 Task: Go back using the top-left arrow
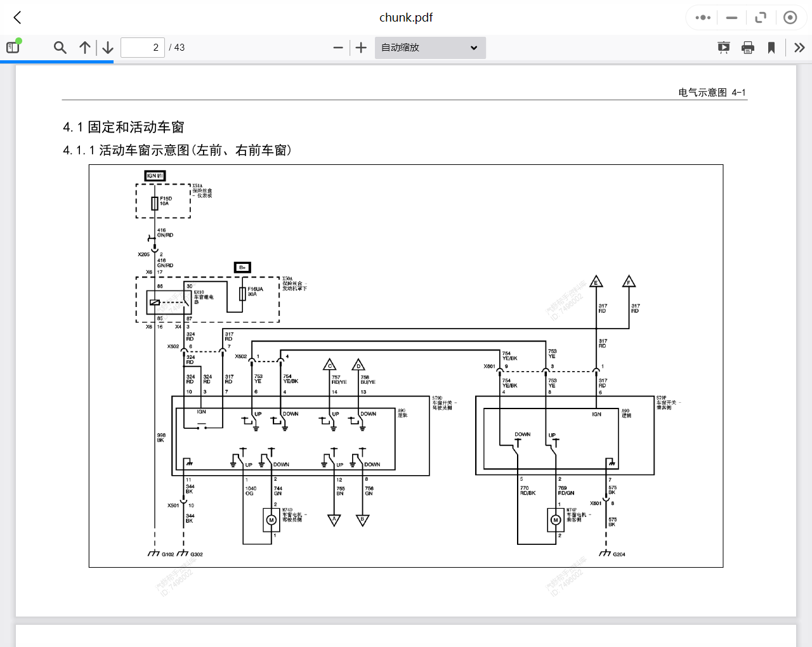[x=18, y=18]
